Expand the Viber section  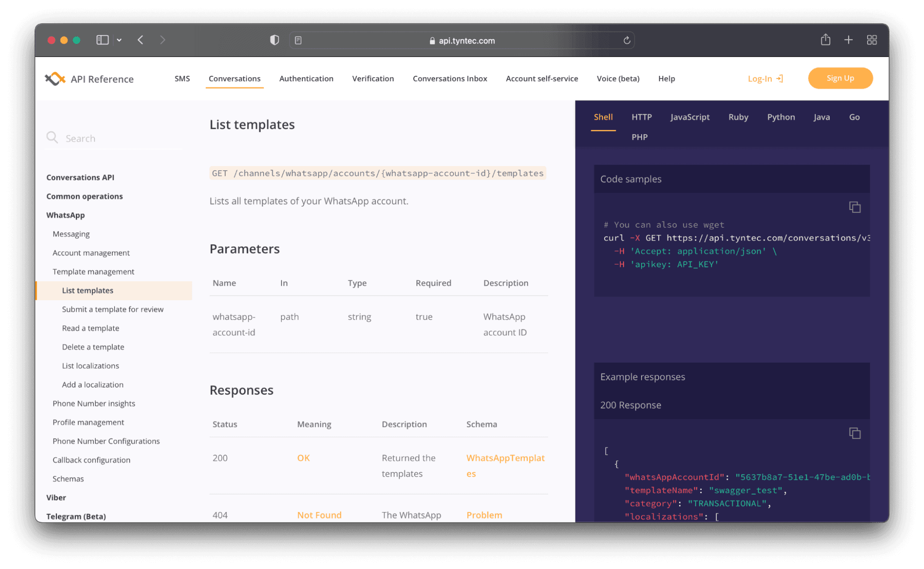click(x=56, y=497)
